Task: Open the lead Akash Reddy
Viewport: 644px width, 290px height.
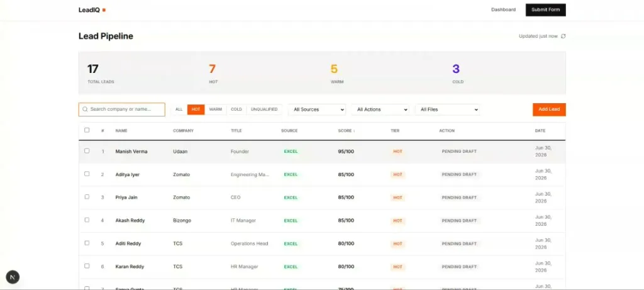Action: 130,221
